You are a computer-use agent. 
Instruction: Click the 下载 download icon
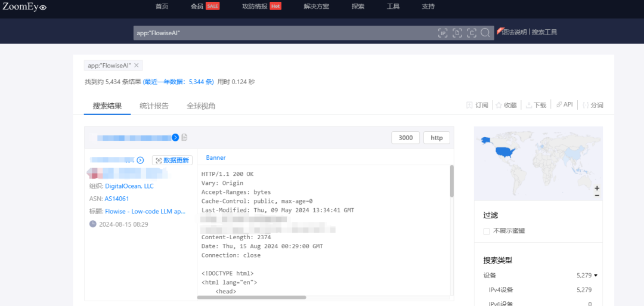[x=529, y=105]
